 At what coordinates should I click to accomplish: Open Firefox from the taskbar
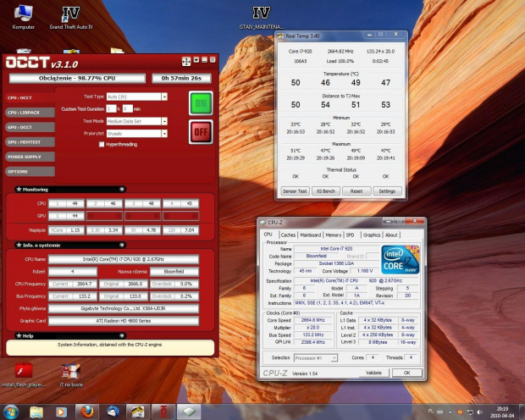pos(87,412)
